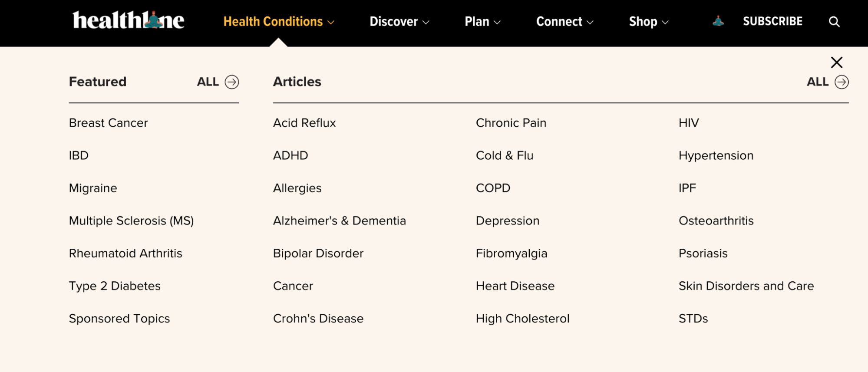
Task: Open the Psoriasis topic page
Action: point(703,253)
